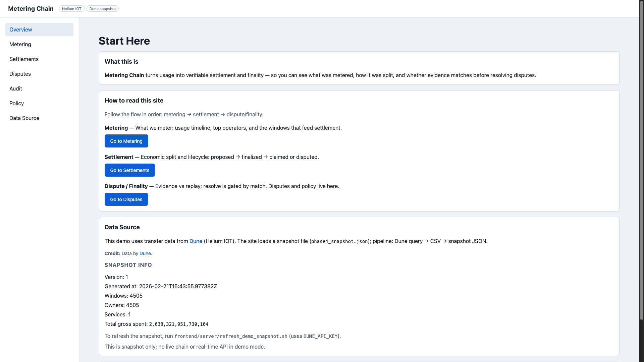Open the Data Source sidebar item
The width and height of the screenshot is (644, 362).
(24, 118)
